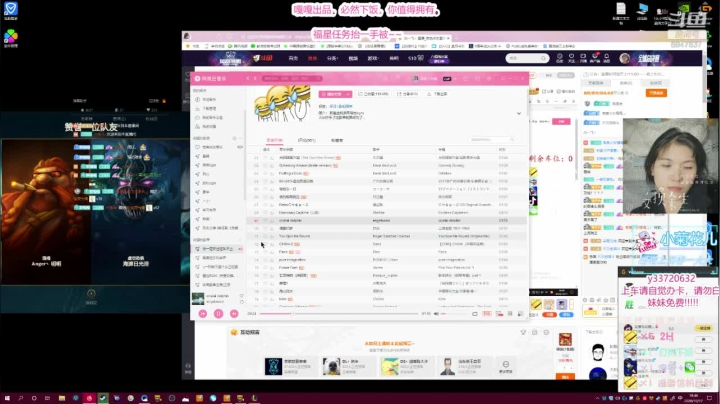The width and height of the screenshot is (720, 404).
Task: Open the shield security app desktop icon
Action: [x=11, y=9]
